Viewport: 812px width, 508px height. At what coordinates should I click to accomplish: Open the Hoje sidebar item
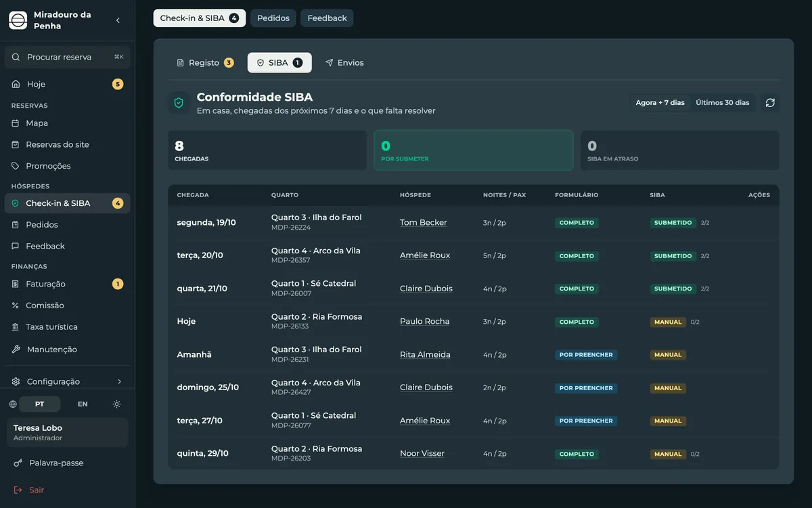(67, 84)
